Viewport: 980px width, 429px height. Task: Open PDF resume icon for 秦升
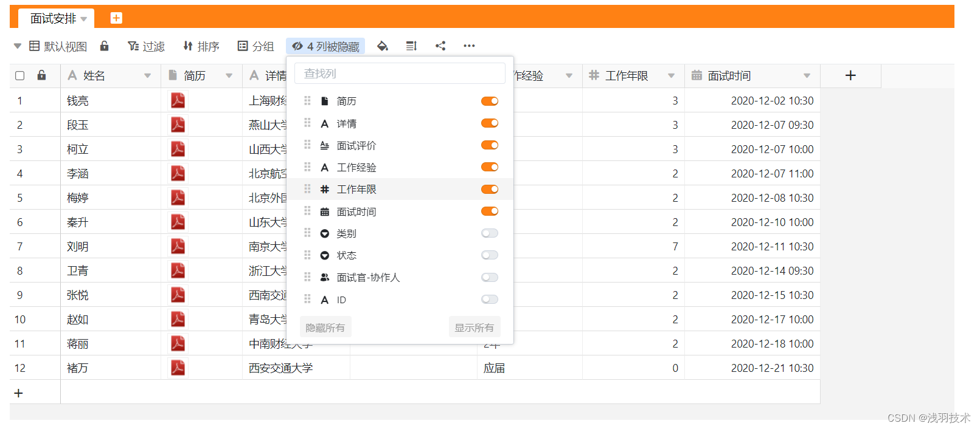[178, 222]
